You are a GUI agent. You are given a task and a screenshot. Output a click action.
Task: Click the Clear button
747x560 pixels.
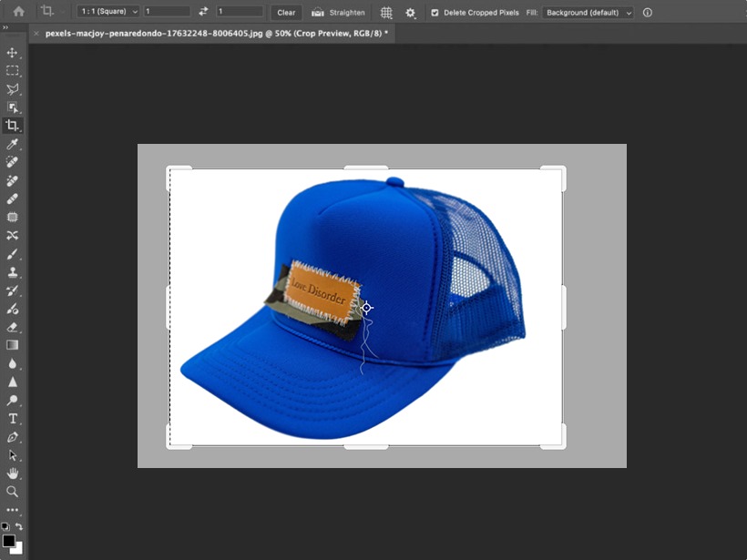pos(286,13)
